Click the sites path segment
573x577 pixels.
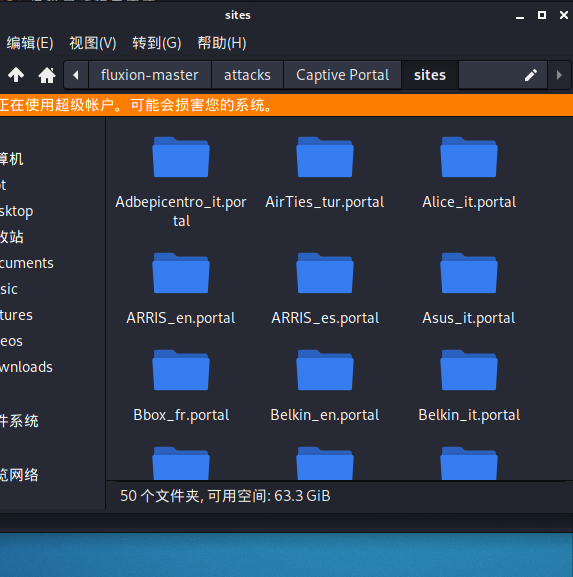click(x=430, y=75)
